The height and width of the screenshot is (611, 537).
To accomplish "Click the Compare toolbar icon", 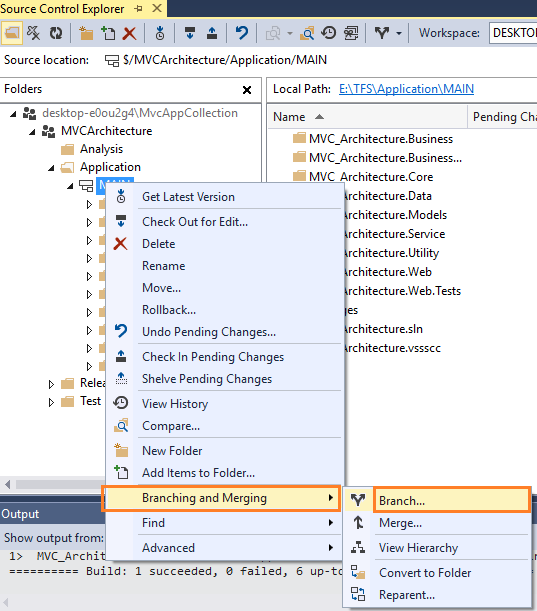I will (307, 33).
